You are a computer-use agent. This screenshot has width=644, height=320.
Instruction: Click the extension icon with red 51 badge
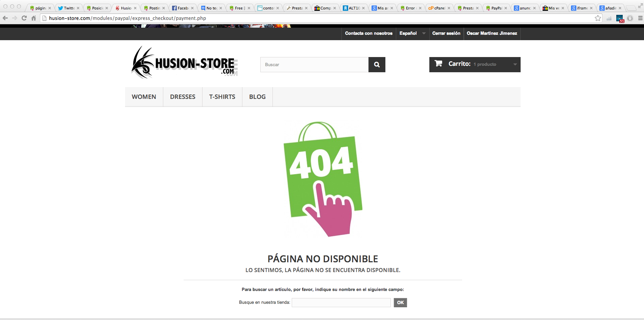(x=620, y=19)
